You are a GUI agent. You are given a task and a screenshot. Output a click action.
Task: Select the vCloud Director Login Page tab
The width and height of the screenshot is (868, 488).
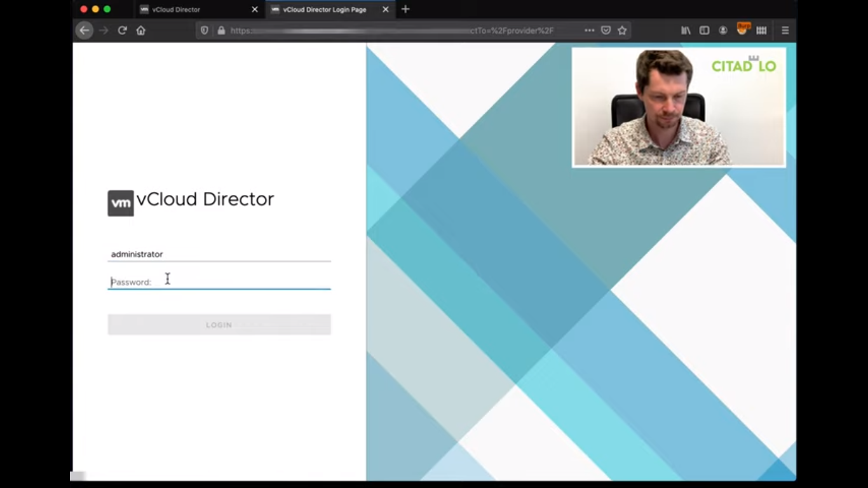point(324,10)
